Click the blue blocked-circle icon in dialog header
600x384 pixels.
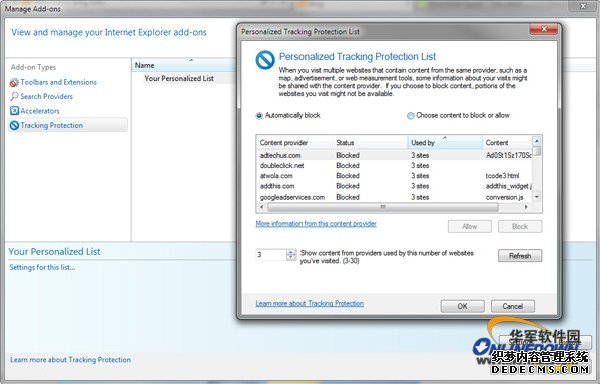(265, 60)
